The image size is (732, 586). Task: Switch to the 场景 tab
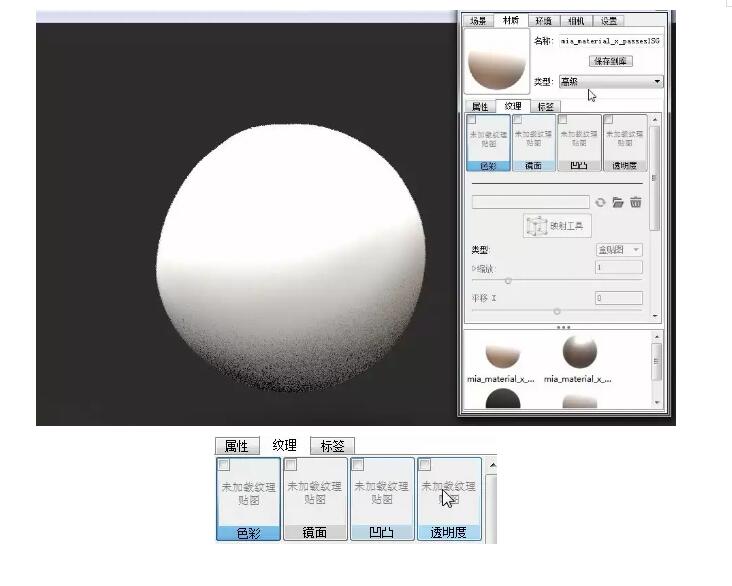[478, 21]
